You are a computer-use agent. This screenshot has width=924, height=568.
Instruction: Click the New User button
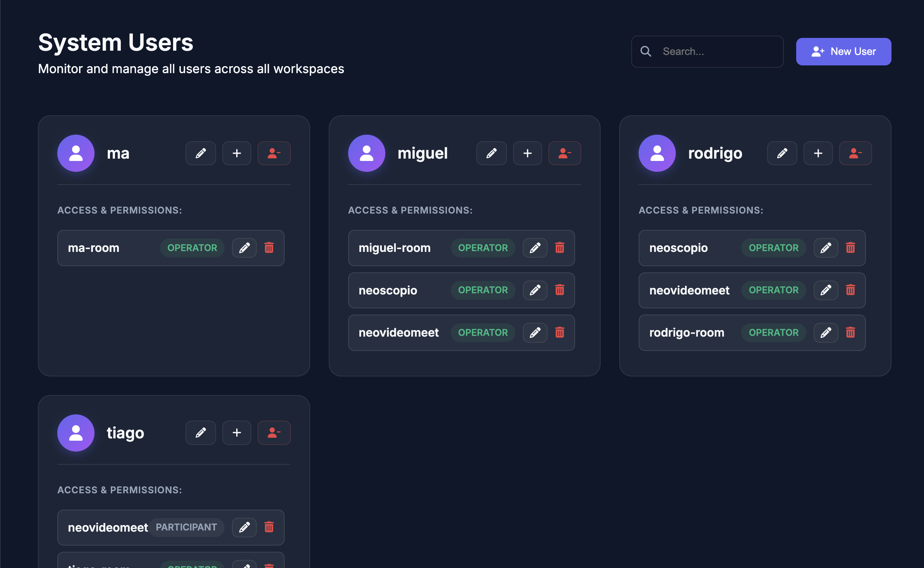(x=843, y=51)
